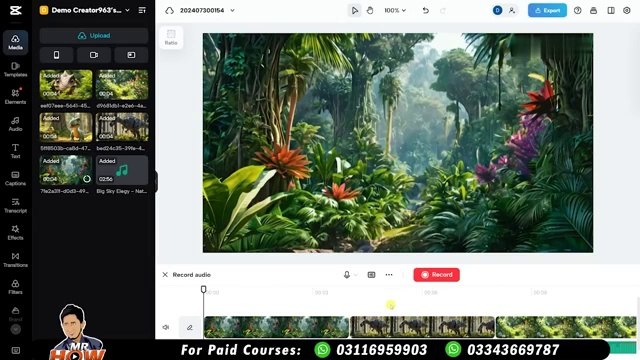The image size is (640, 360).
Task: Open the Transcript sidebar icon
Action: pos(16,205)
